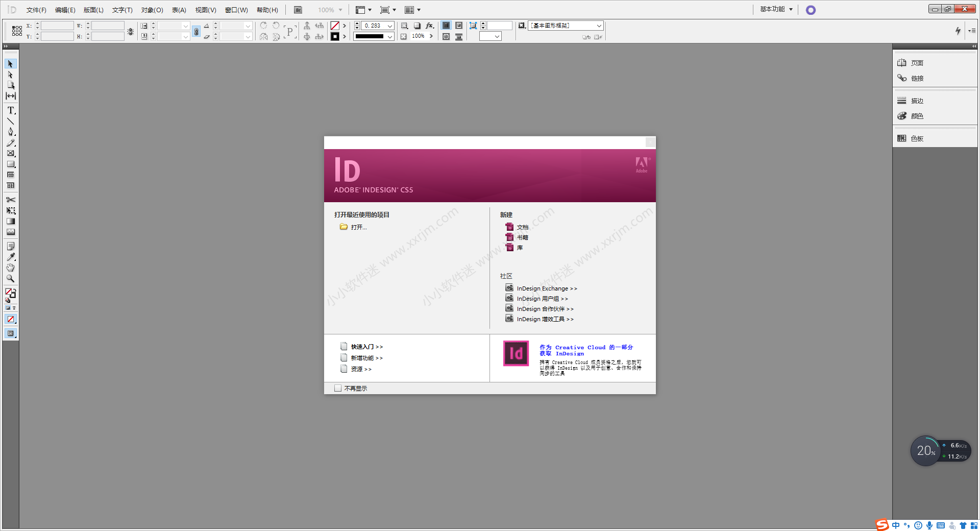Toggle the Apply None color button

(11, 319)
